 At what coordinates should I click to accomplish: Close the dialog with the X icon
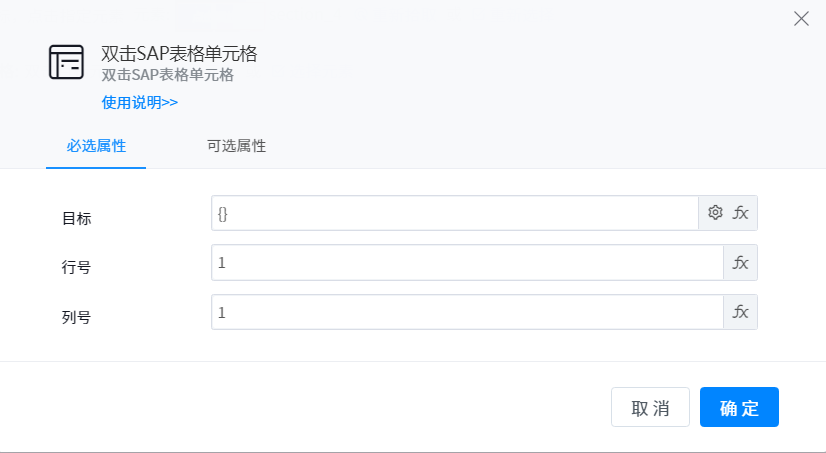(801, 18)
